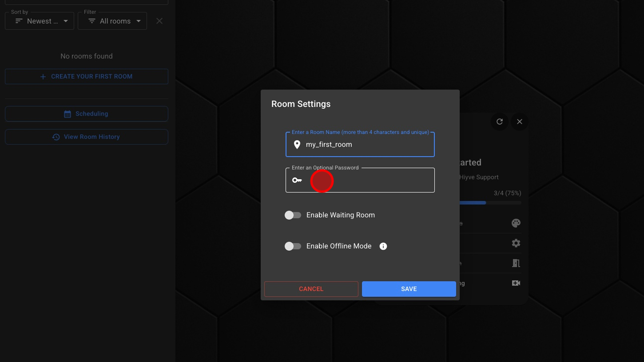Screen dimensions: 644x362
Task: Expand the All rooms filter dropdown
Action: pyautogui.click(x=112, y=21)
